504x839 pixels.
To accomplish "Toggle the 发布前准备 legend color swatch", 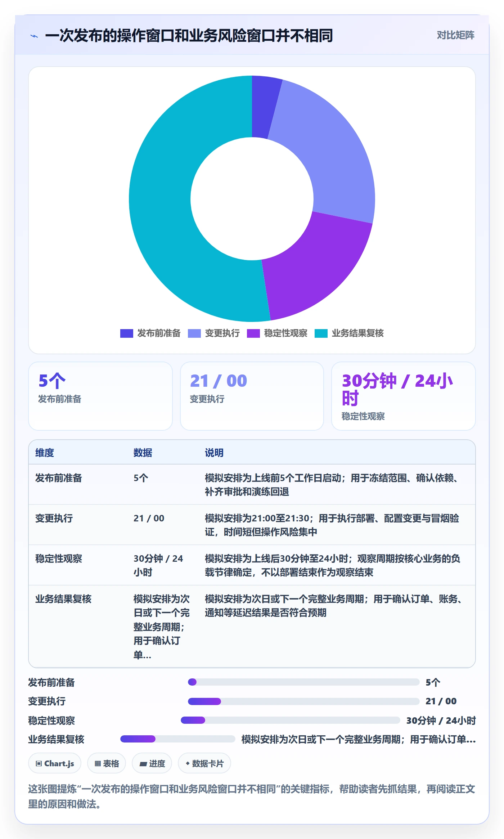I will pos(126,333).
